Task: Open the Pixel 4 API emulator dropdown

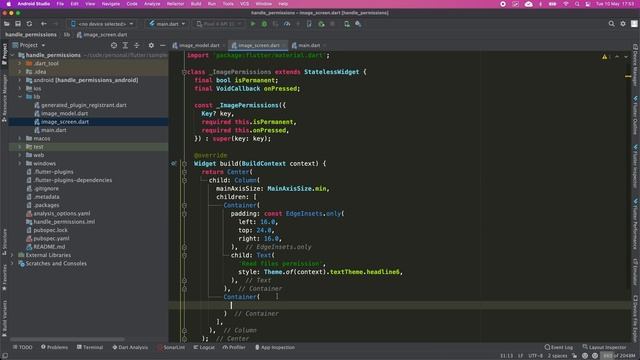Action: click(x=219, y=24)
